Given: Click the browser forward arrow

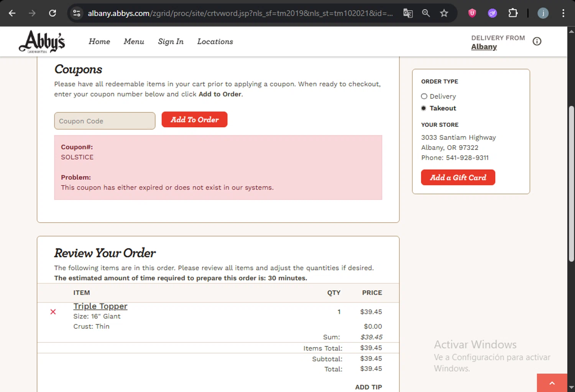Looking at the screenshot, I should (x=32, y=13).
